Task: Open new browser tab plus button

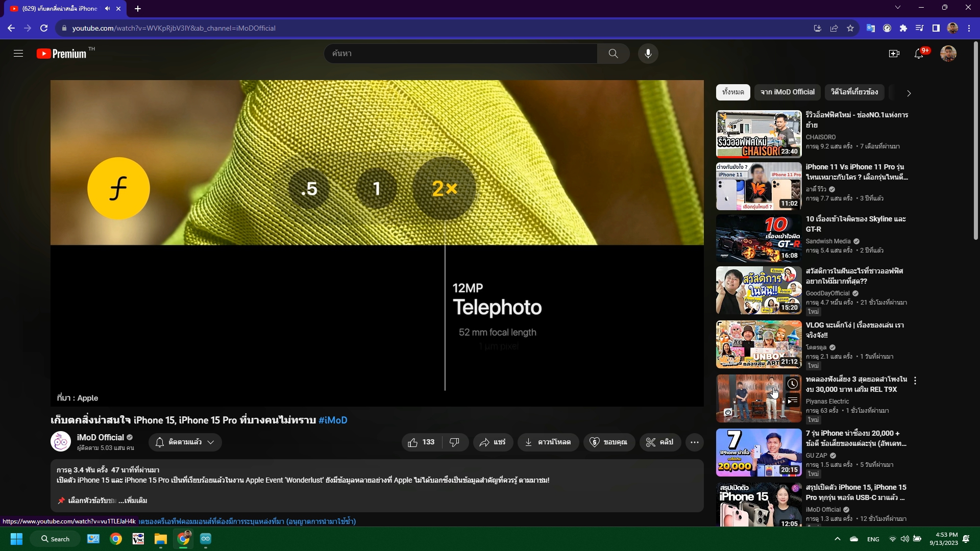Action: point(138,9)
